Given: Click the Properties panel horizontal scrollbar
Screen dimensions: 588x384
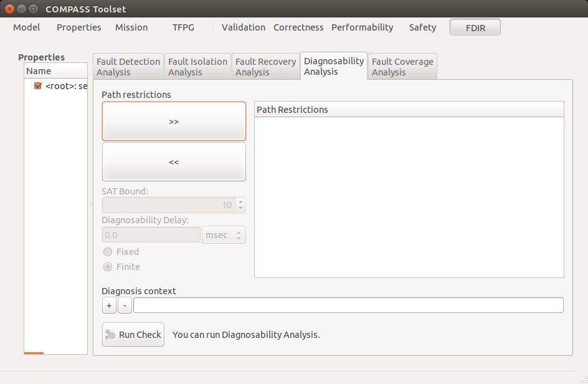Looking at the screenshot, I should tap(34, 353).
